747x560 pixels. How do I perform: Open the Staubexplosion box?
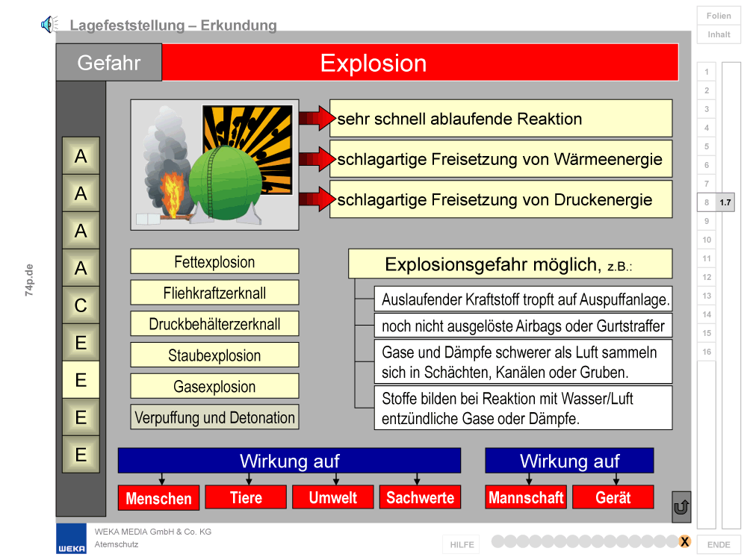coord(215,355)
